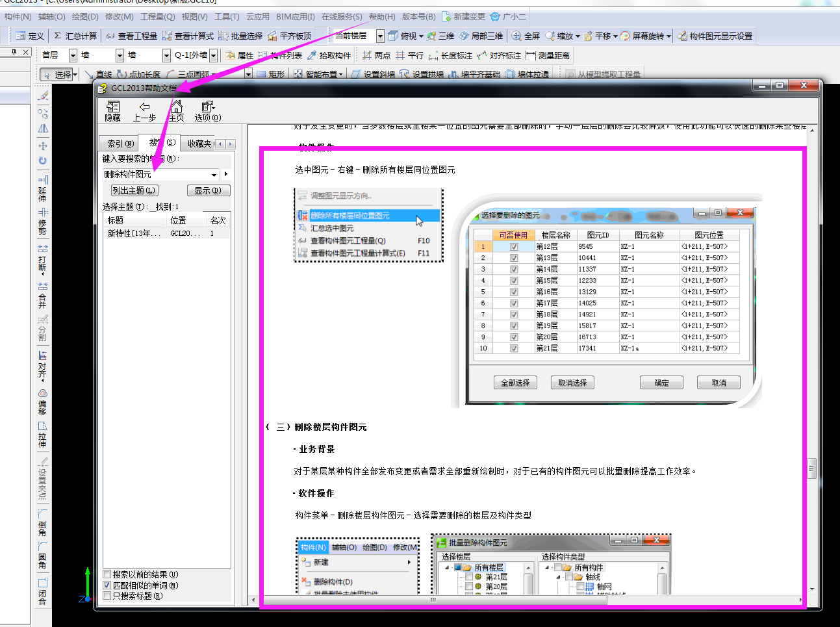The width and height of the screenshot is (840, 627).
Task: Select the 直线 line drawing tool
Action: pos(98,74)
